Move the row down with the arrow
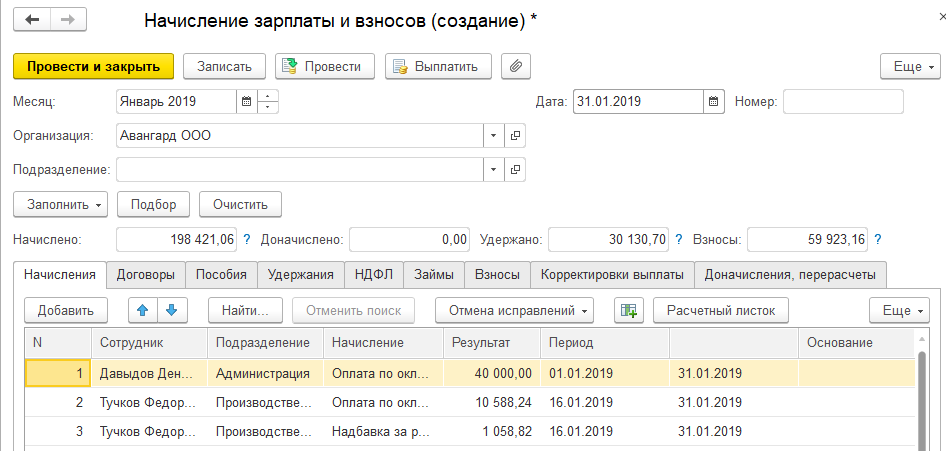Image resolution: width=946 pixels, height=451 pixels. click(x=171, y=310)
